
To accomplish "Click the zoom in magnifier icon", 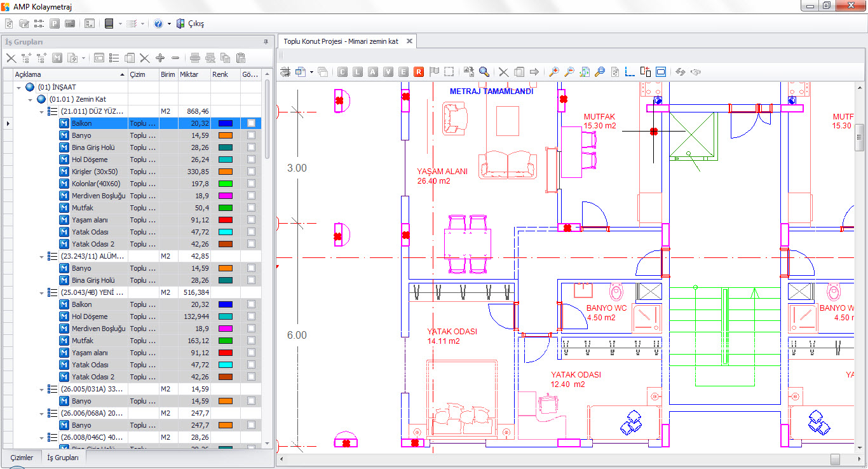I will (554, 72).
